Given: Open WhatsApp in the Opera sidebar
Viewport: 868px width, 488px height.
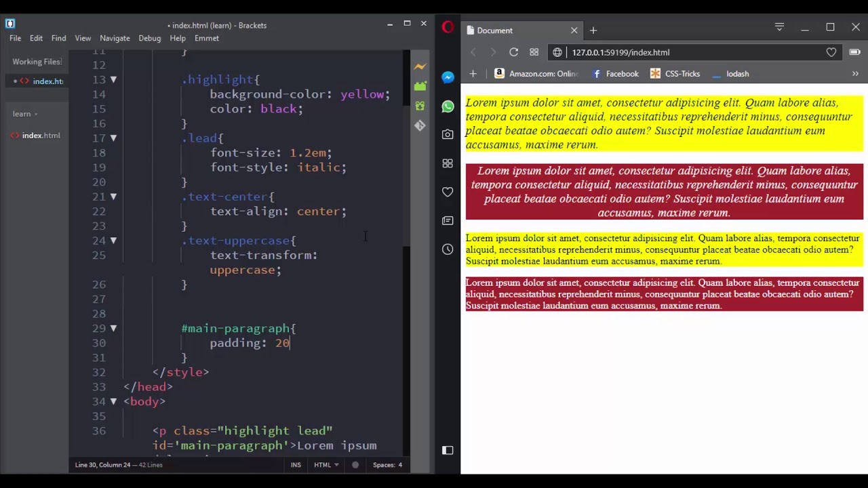Looking at the screenshot, I should 447,106.
